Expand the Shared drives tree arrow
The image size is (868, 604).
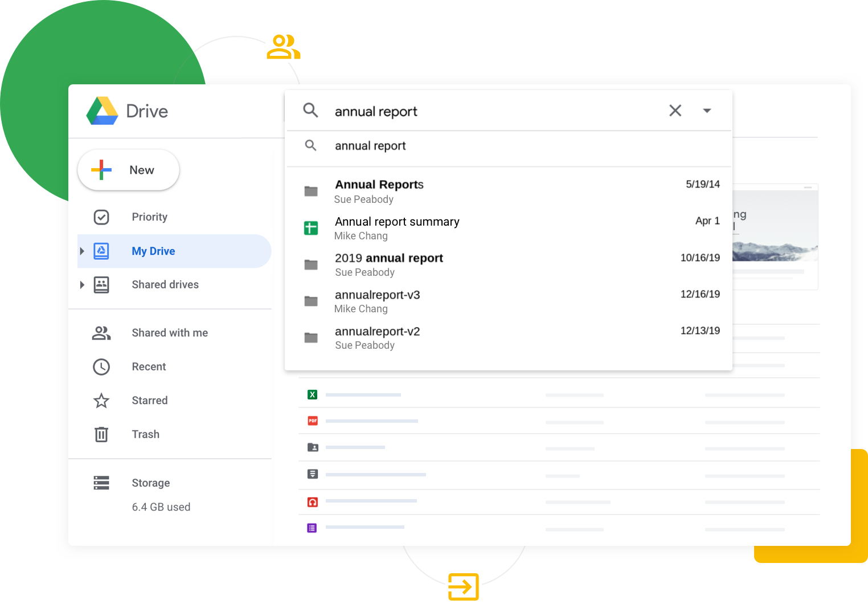tap(82, 285)
